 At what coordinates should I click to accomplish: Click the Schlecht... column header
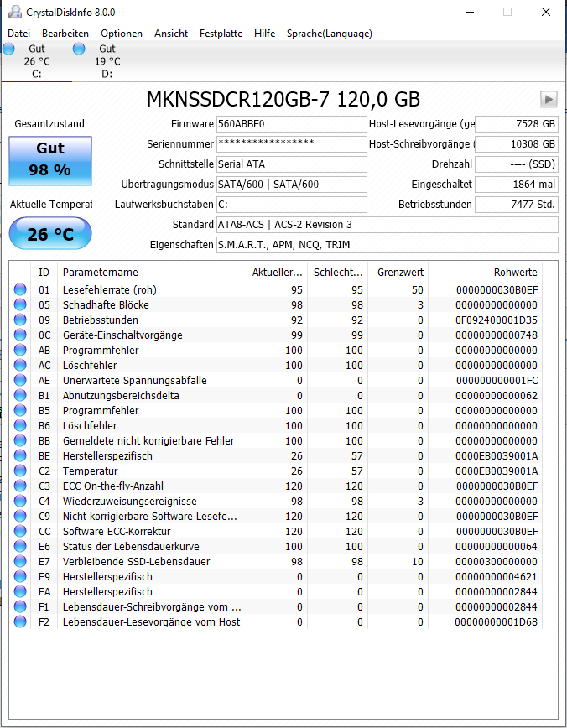(x=337, y=272)
